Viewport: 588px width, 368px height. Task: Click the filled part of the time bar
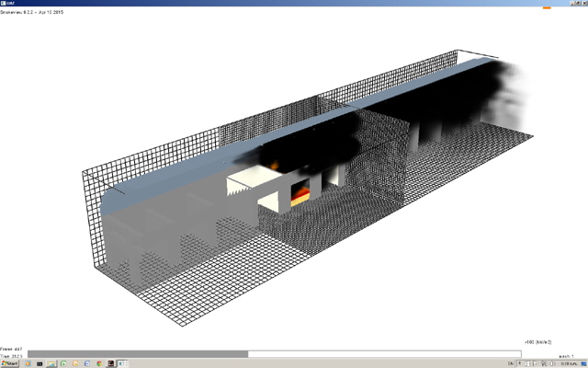[x=138, y=353]
